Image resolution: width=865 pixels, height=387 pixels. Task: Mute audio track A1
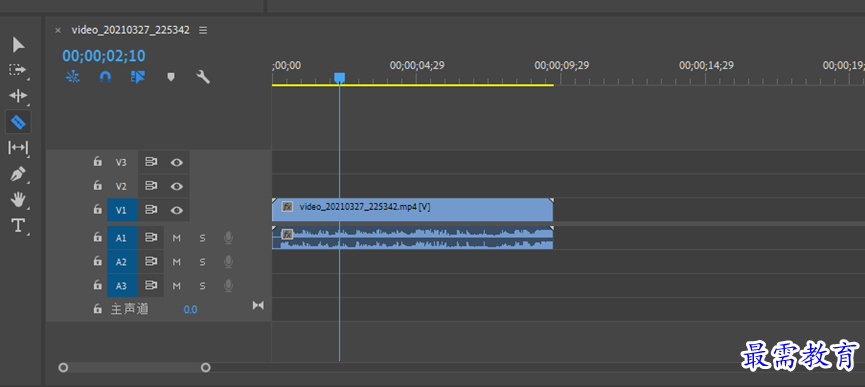click(177, 238)
